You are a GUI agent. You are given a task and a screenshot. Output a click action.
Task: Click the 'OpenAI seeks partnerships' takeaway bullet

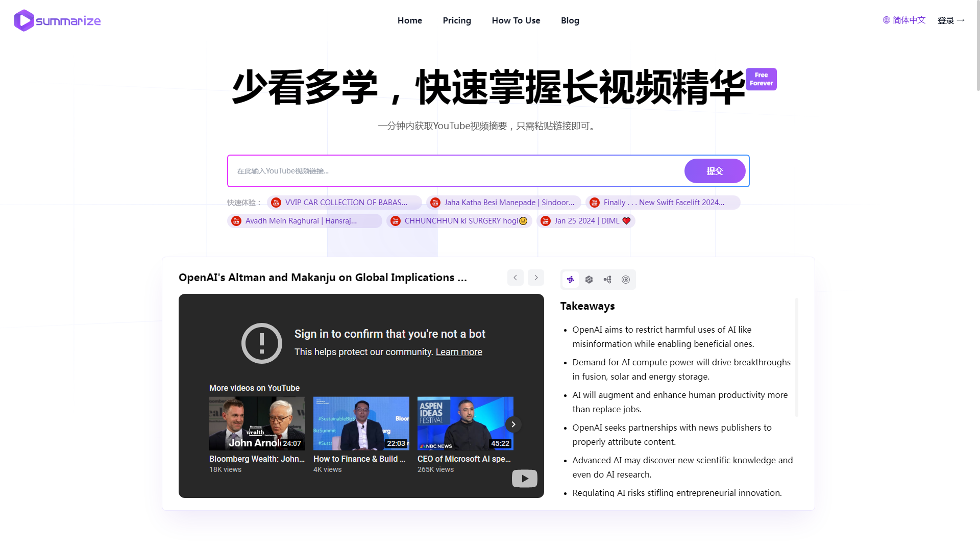pyautogui.click(x=672, y=435)
